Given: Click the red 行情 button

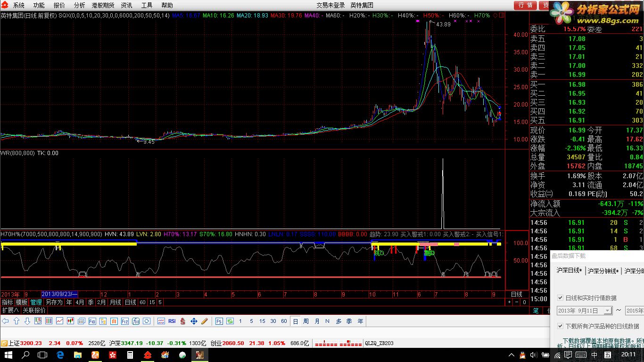Looking at the screenshot, I should coord(526,5).
